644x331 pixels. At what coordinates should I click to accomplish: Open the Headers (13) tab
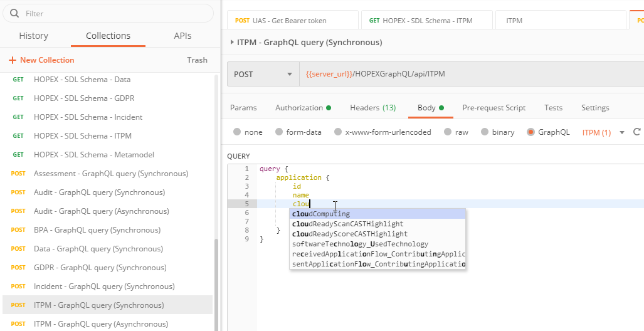point(372,108)
